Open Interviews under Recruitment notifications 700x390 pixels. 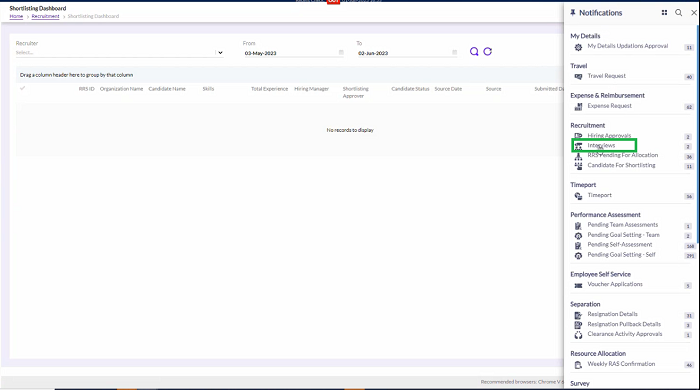pos(601,145)
